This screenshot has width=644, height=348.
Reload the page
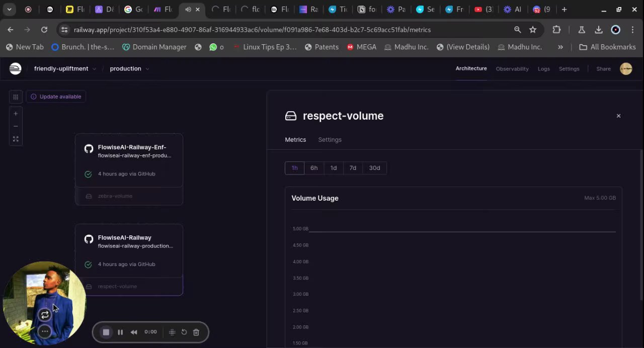[x=44, y=30]
